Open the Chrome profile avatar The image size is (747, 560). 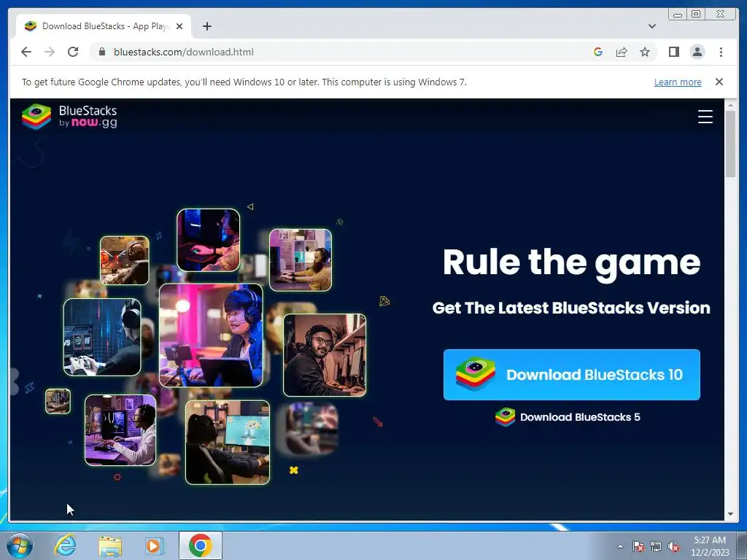tap(697, 52)
